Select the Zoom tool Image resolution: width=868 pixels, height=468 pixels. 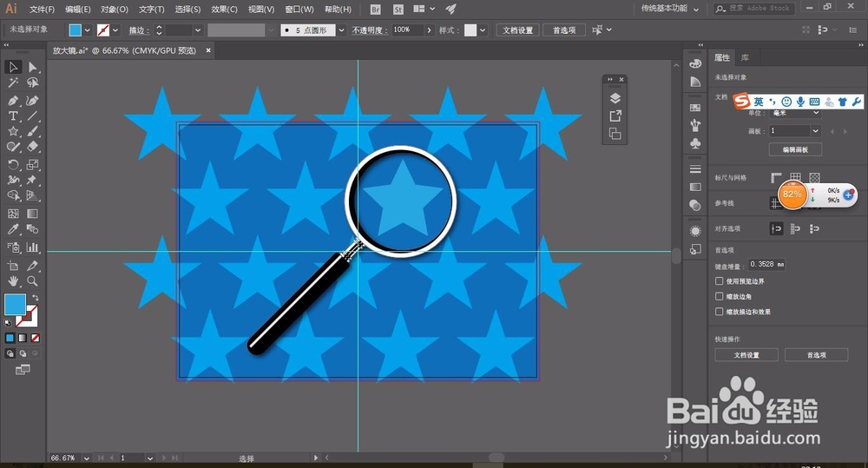pyautogui.click(x=33, y=281)
